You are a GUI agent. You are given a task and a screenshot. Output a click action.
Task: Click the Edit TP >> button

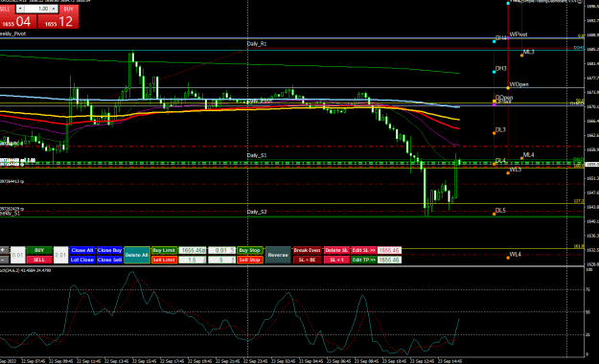(x=363, y=260)
